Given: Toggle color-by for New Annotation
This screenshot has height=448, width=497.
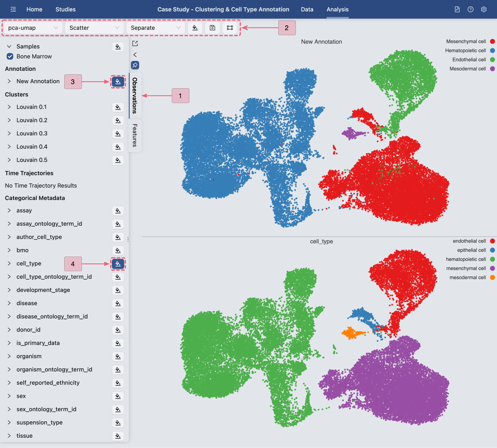Looking at the screenshot, I should 118,82.
